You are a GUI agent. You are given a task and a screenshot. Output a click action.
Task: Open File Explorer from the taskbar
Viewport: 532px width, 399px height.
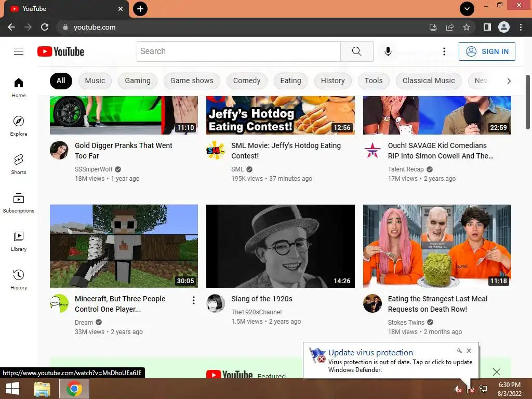42,389
